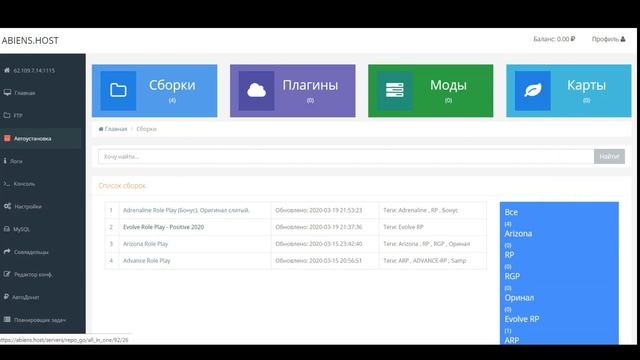Open Adrenaline Role Play build entry
The image size is (640, 360).
[x=186, y=210]
